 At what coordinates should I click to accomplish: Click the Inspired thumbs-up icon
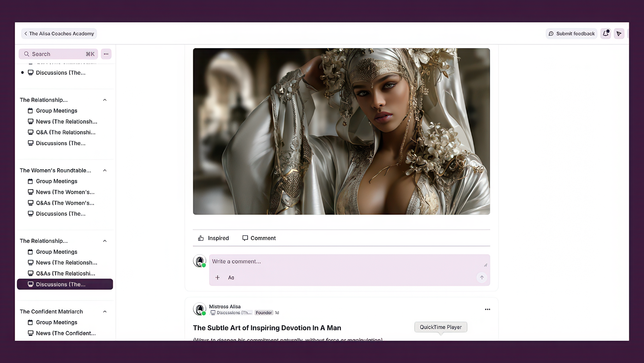click(x=201, y=238)
